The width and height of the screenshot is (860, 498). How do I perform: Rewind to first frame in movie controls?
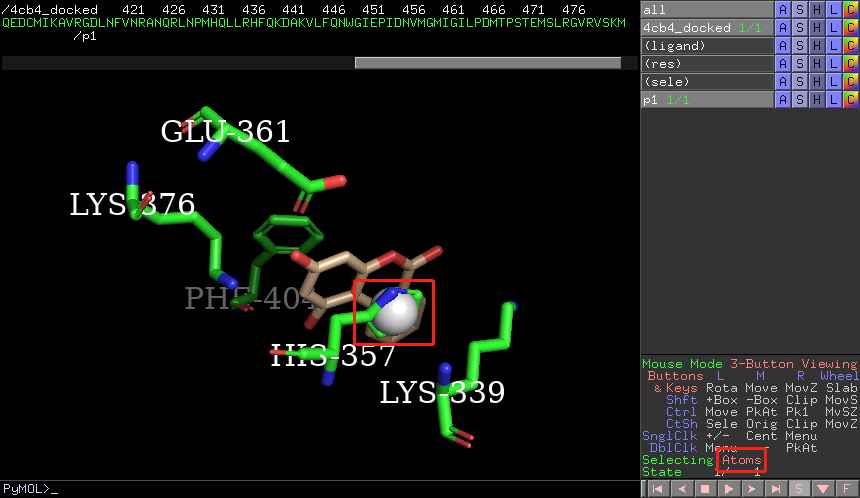(x=656, y=489)
